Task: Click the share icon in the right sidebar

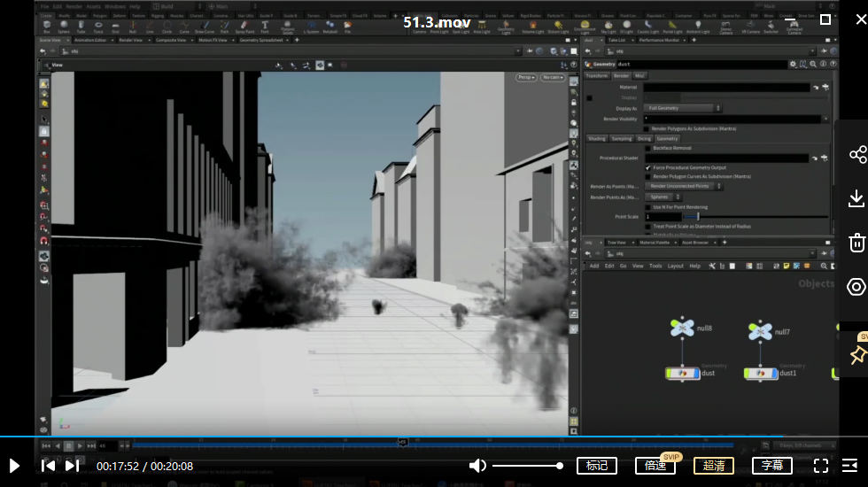Action: coord(856,155)
